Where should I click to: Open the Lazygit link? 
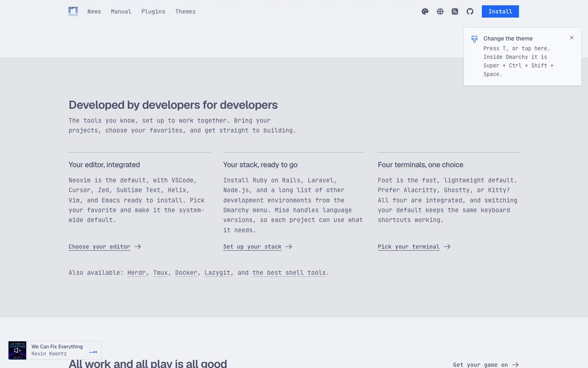[x=217, y=273]
